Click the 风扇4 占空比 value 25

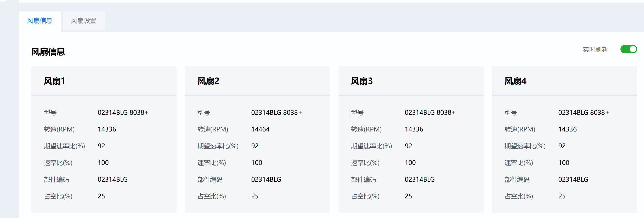pos(562,196)
